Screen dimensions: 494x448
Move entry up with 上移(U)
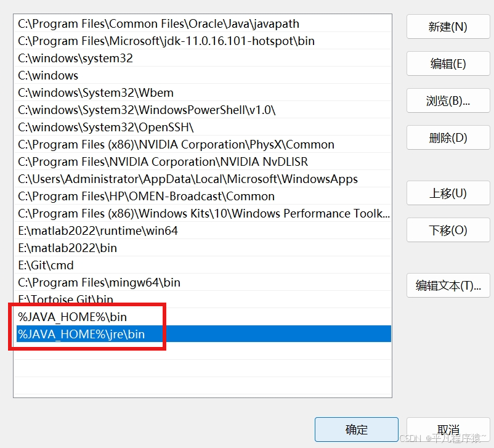(448, 193)
